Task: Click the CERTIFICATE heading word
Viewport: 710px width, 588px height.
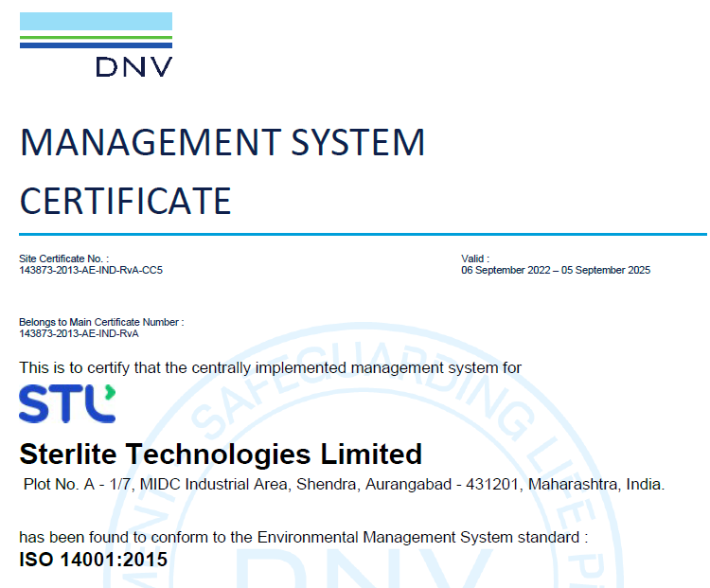Action: [125, 201]
